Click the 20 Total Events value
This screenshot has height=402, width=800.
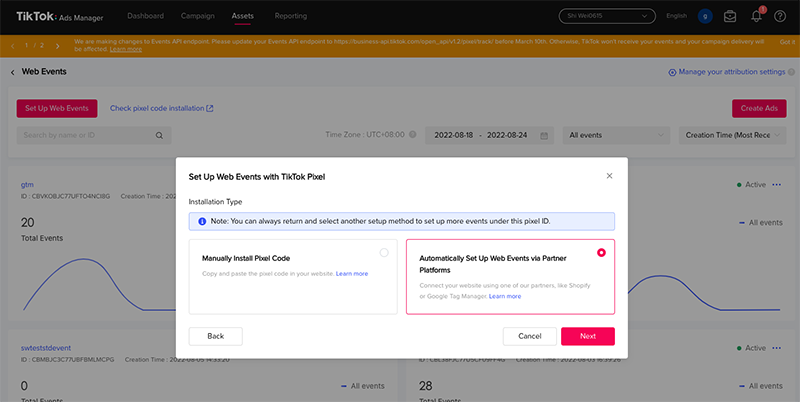[28, 222]
